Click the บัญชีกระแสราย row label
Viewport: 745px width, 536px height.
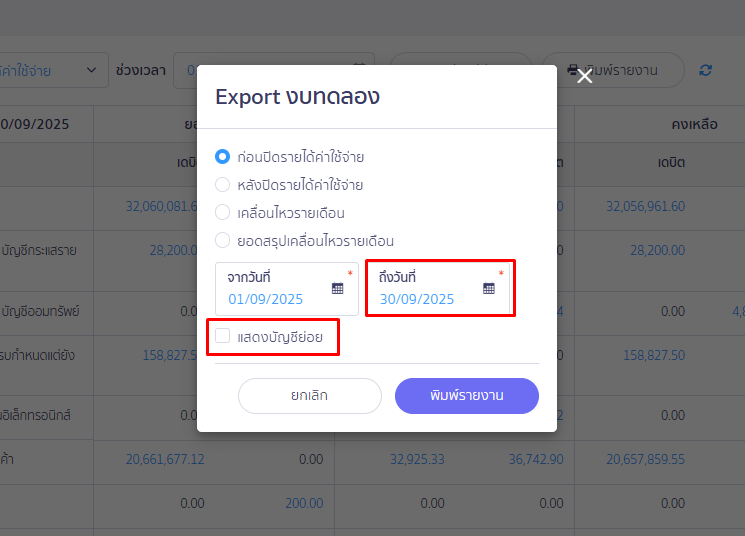click(38, 250)
